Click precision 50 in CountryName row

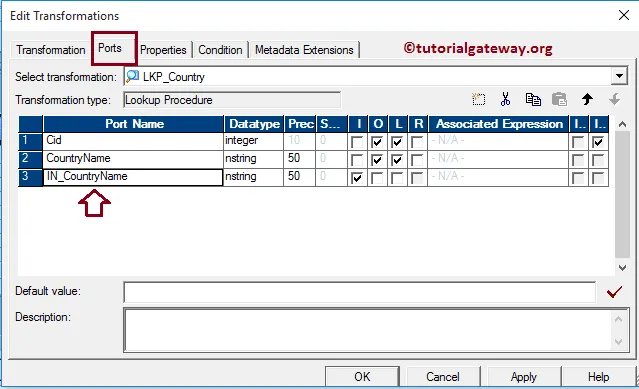click(300, 158)
